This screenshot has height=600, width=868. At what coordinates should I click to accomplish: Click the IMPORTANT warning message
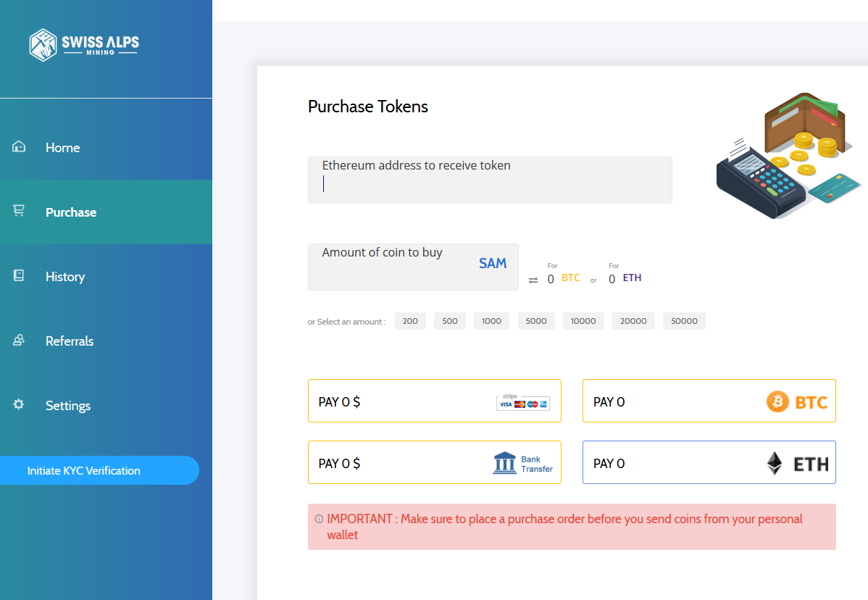point(572,527)
